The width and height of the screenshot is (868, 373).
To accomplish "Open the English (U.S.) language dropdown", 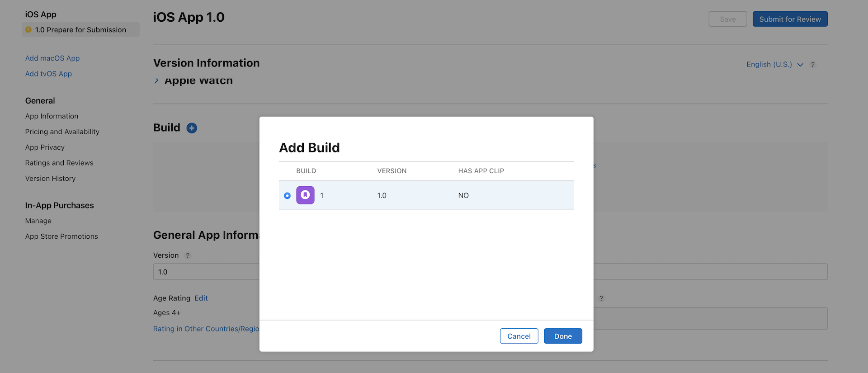I will (774, 65).
